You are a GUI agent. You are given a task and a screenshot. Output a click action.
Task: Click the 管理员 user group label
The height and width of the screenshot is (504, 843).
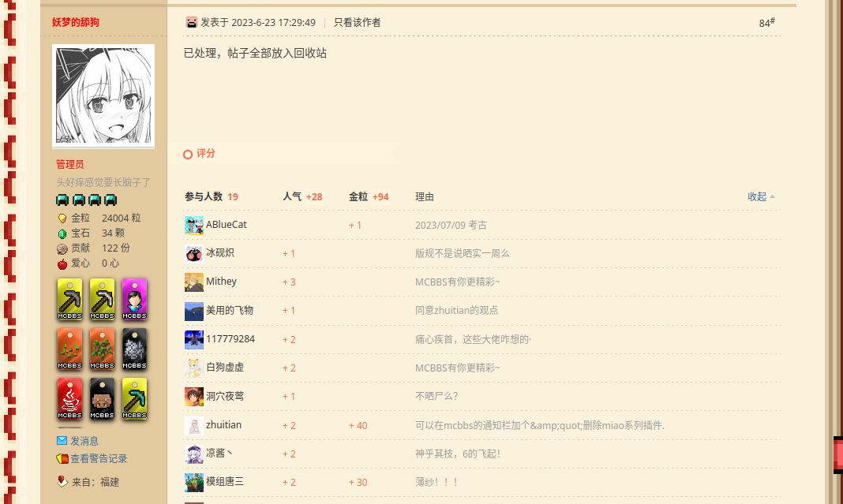click(69, 164)
